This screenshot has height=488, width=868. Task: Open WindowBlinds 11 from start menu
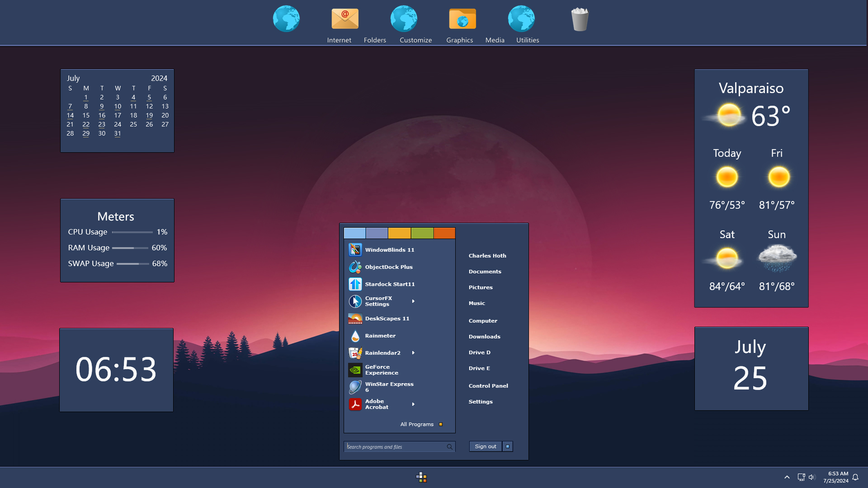click(389, 250)
